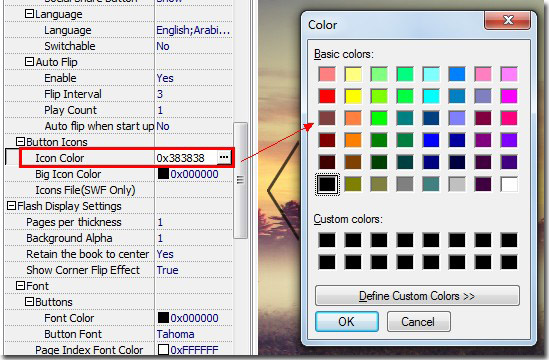The width and height of the screenshot is (549, 360).
Task: Choose the selected black basic color swatch
Action: [327, 184]
